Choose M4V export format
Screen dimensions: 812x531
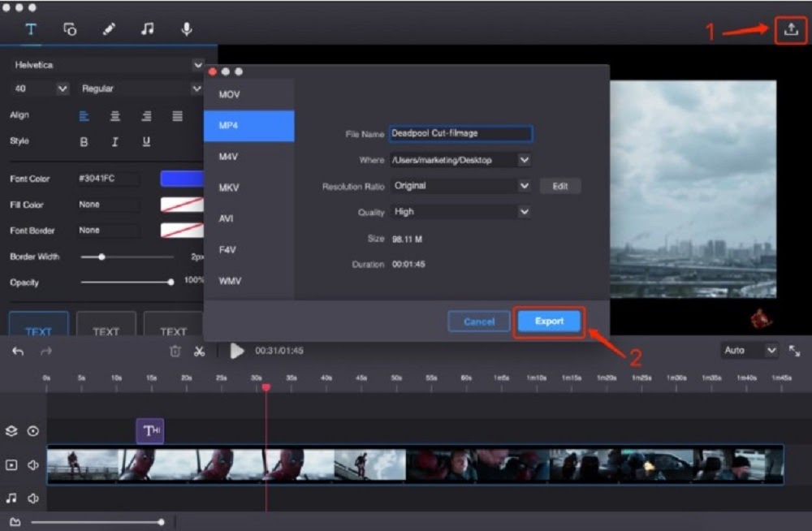(x=249, y=157)
